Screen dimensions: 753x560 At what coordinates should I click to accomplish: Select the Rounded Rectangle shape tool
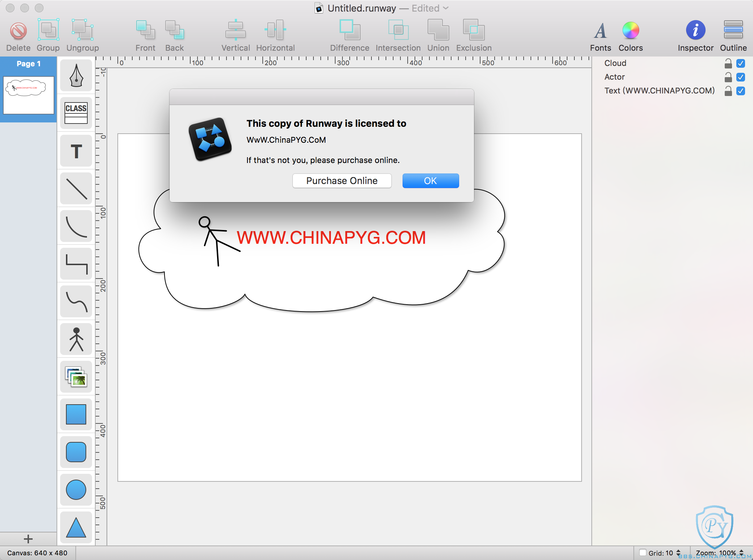76,452
